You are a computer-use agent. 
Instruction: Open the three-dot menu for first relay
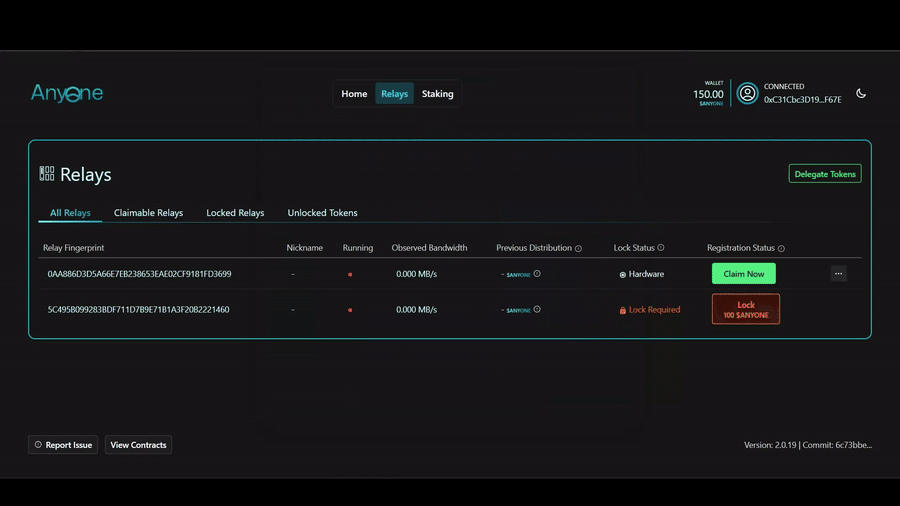point(838,274)
